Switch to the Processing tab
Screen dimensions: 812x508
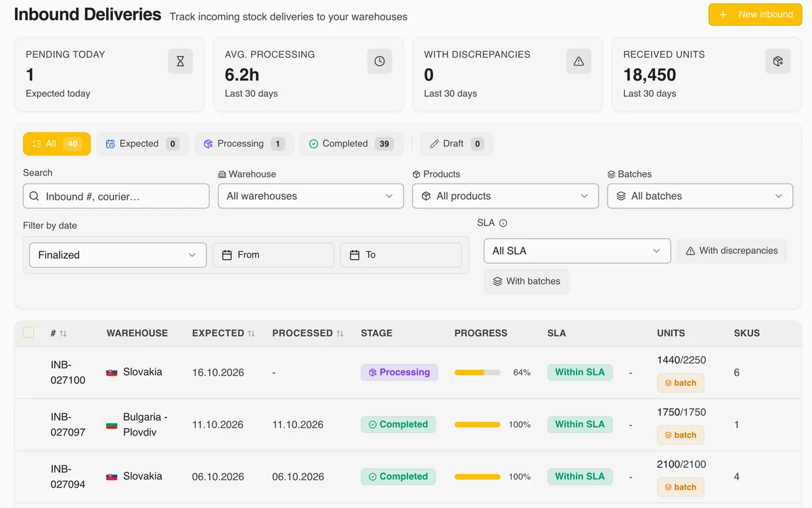pyautogui.click(x=244, y=144)
